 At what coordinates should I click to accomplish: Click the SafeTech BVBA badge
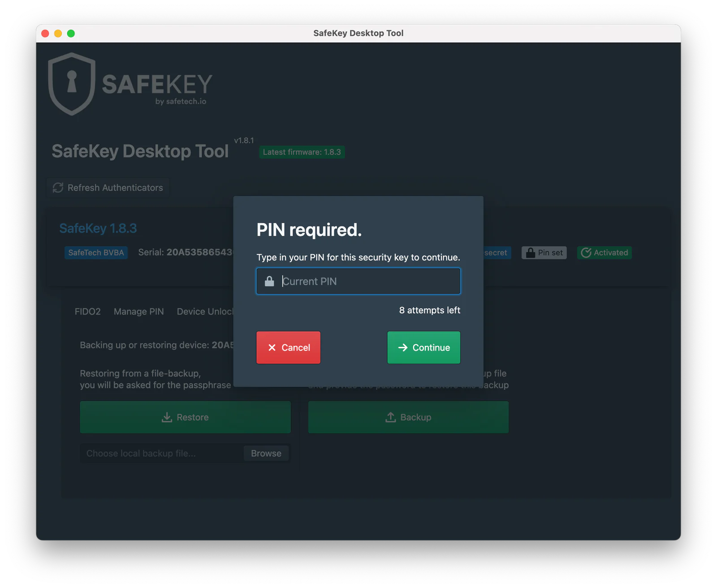point(96,253)
